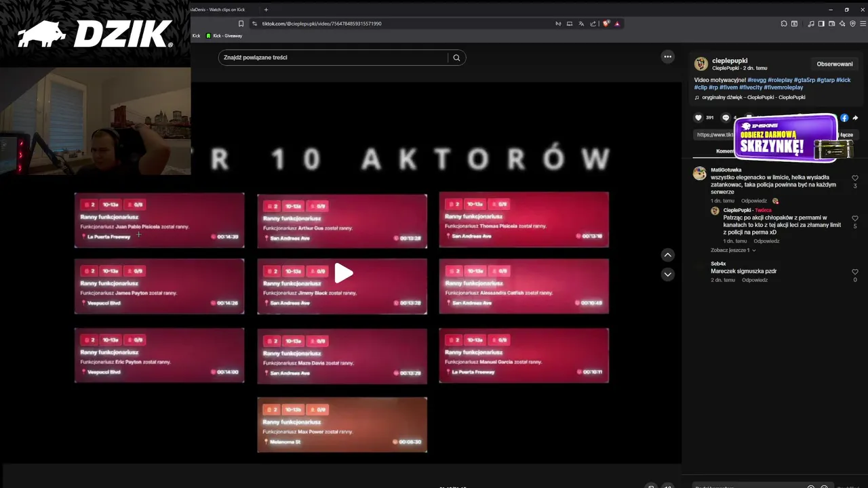Open a new browser tab
Screen dimensions: 868x488
click(x=266, y=9)
